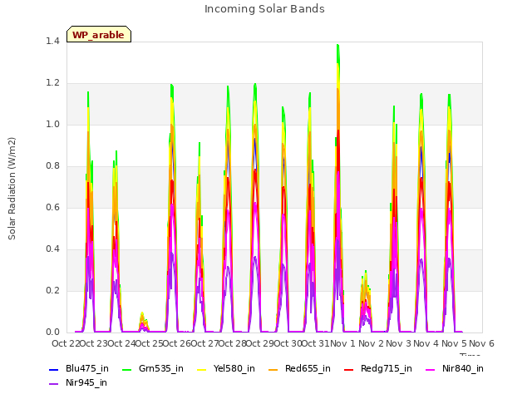Click the Oct 31 x-axis date label
The image size is (532, 399).
[x=316, y=343]
